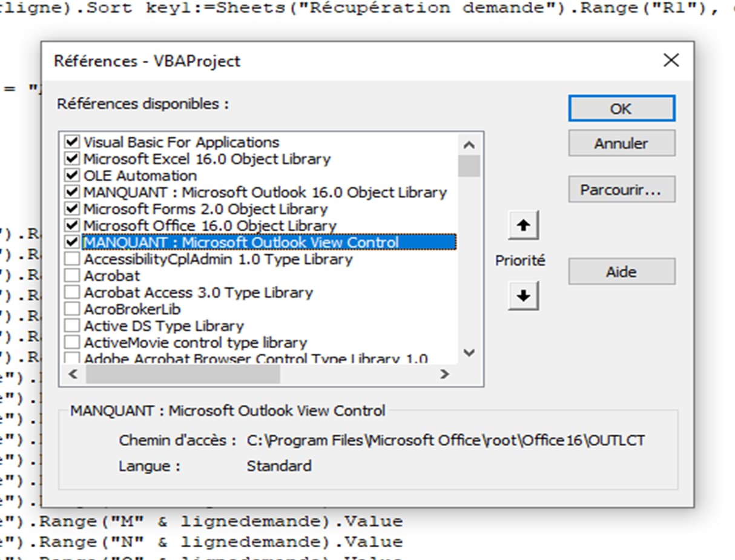Click the 'Priorité' label between the arrows
Screen dimensions: 735x560
(x=521, y=261)
